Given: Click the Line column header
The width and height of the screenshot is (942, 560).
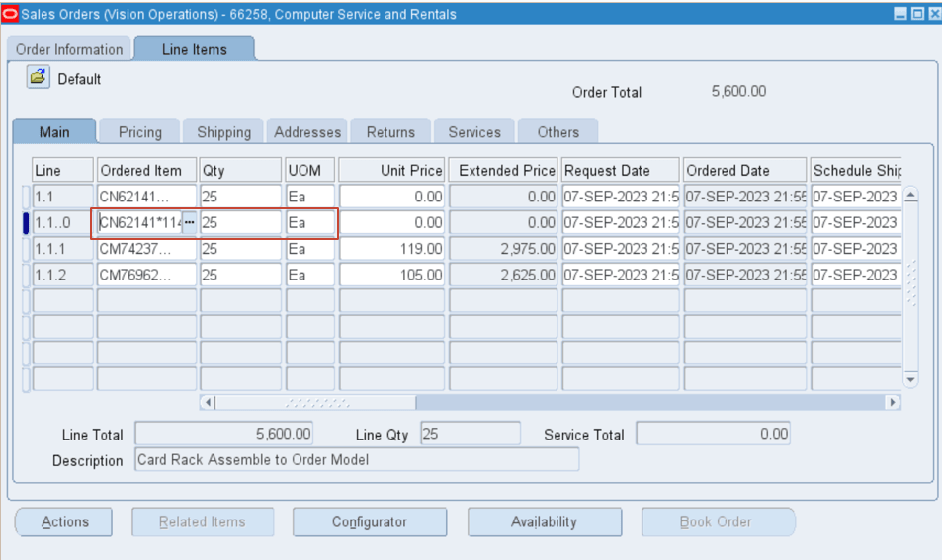Looking at the screenshot, I should pos(62,171).
